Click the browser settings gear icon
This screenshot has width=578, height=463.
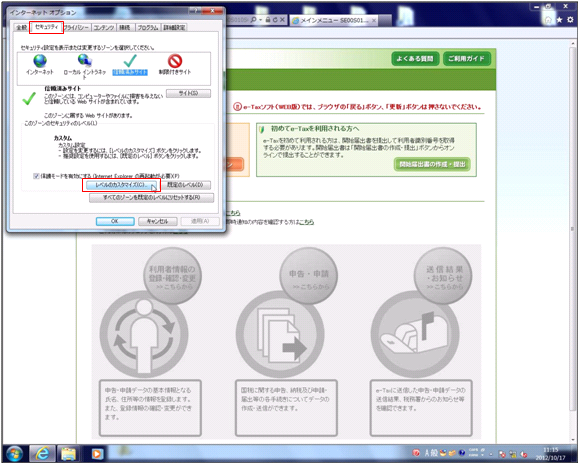tap(570, 20)
